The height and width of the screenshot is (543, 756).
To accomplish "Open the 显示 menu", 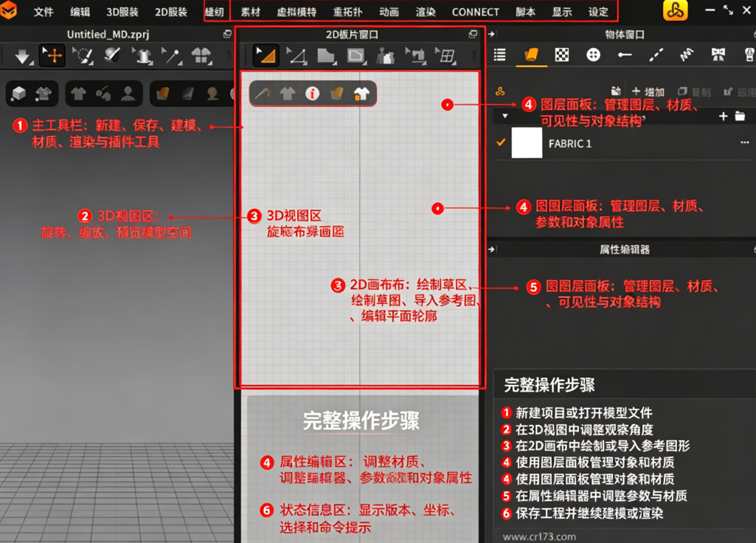I will (562, 12).
